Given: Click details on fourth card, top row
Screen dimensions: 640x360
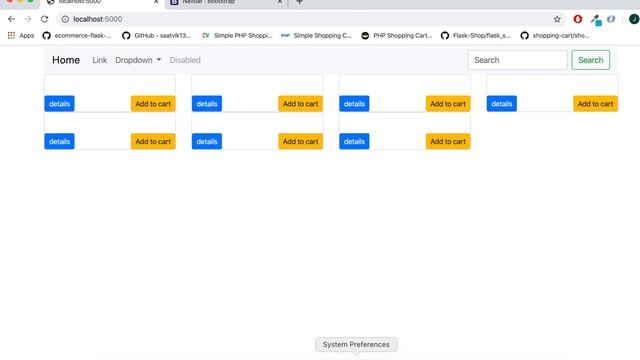Looking at the screenshot, I should [502, 104].
